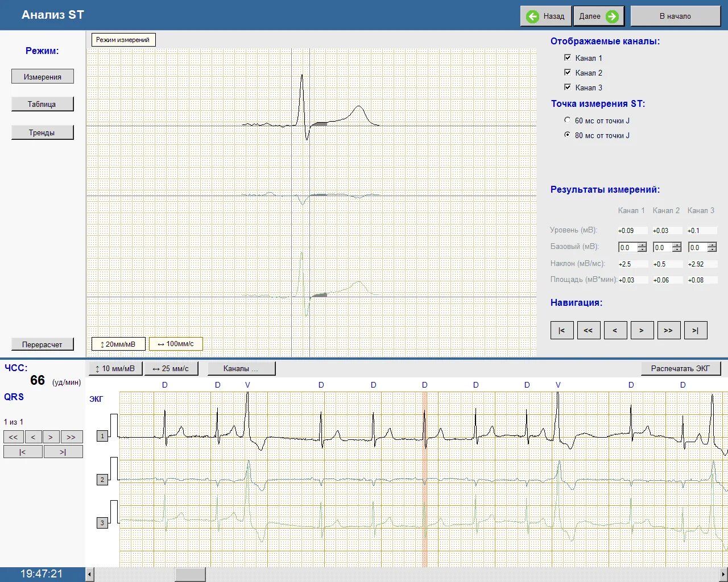Jump to last QRS with >|
The image size is (728, 582).
tap(63, 452)
